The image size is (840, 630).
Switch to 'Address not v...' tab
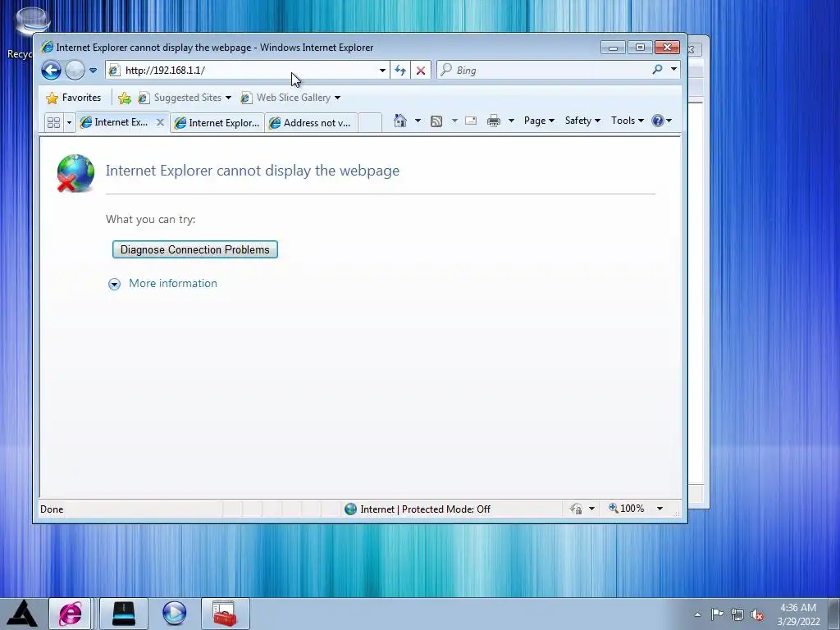coord(311,123)
